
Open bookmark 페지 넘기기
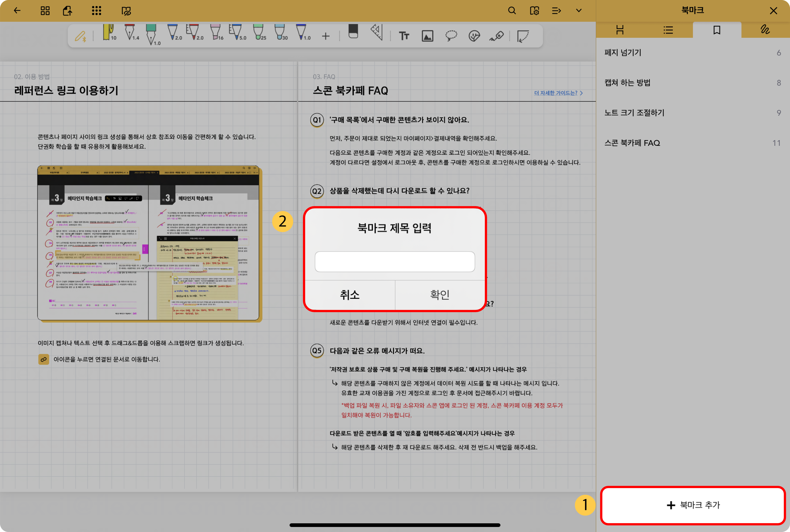pyautogui.click(x=693, y=53)
